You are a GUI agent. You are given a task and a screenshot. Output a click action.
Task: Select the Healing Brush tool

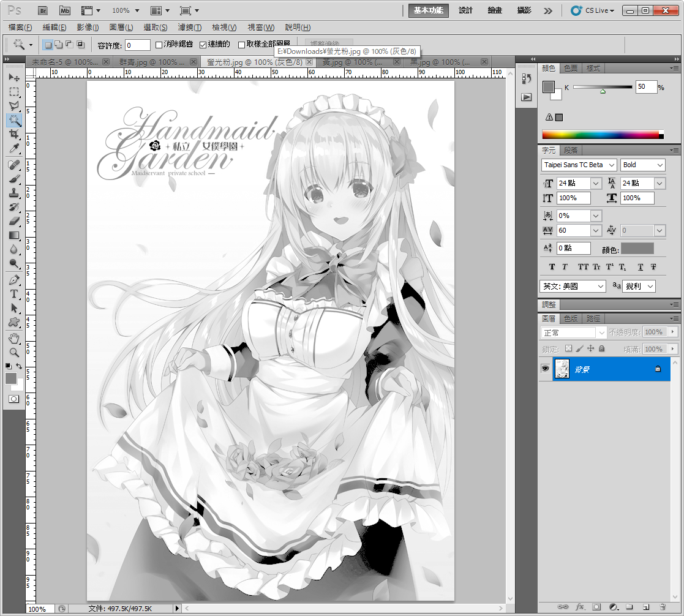click(14, 165)
